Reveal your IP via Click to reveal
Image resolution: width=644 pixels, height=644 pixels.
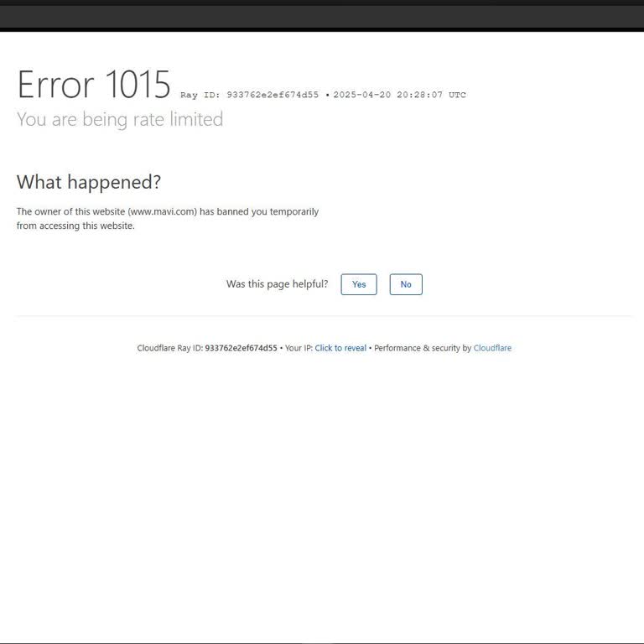coord(340,348)
